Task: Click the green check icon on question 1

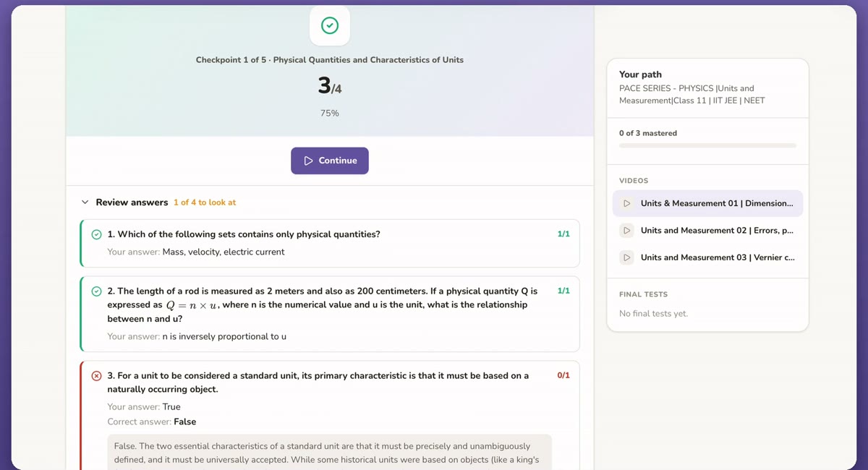Action: pos(97,234)
